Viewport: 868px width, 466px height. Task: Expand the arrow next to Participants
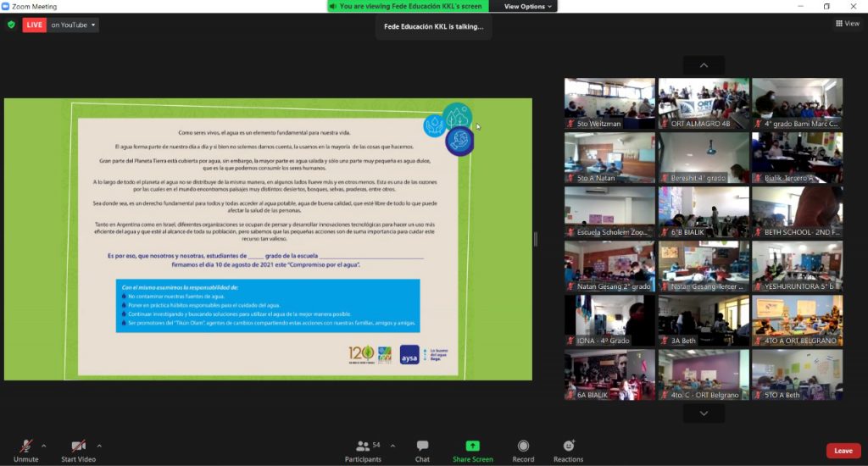coord(392,446)
